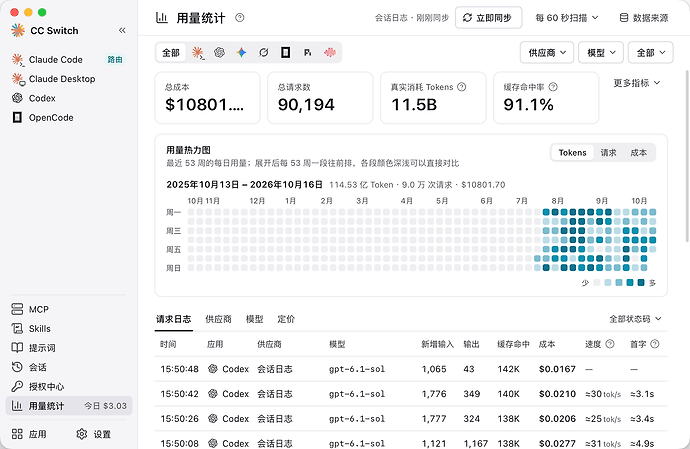Click the darkest legend swatch next to 多
This screenshot has width=690, height=449.
click(641, 283)
